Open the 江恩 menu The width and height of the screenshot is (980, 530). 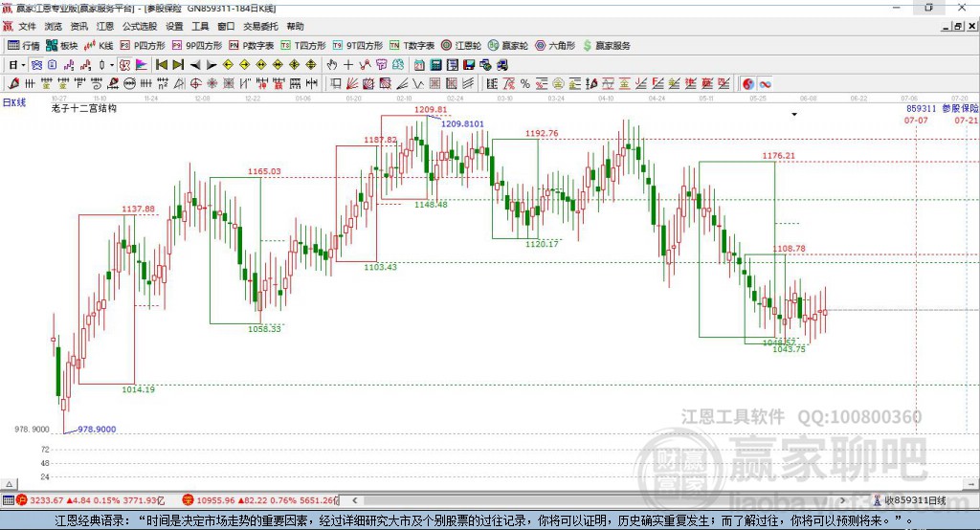(x=105, y=26)
